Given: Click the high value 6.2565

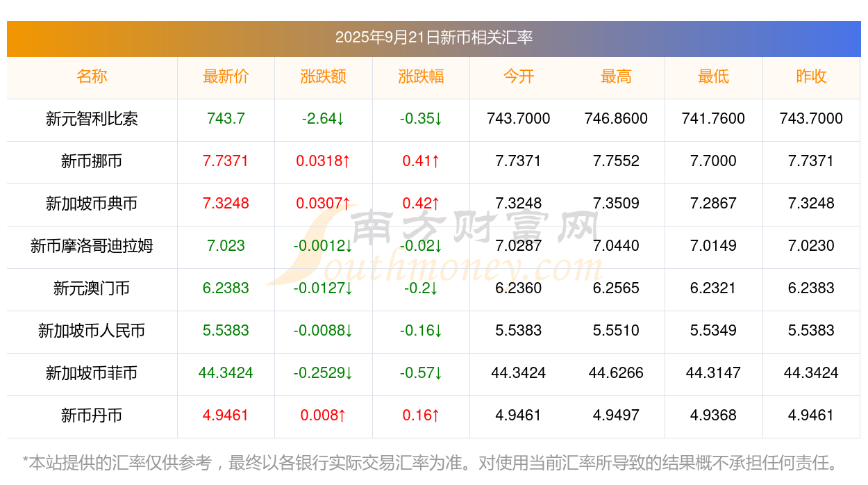Looking at the screenshot, I should [616, 288].
